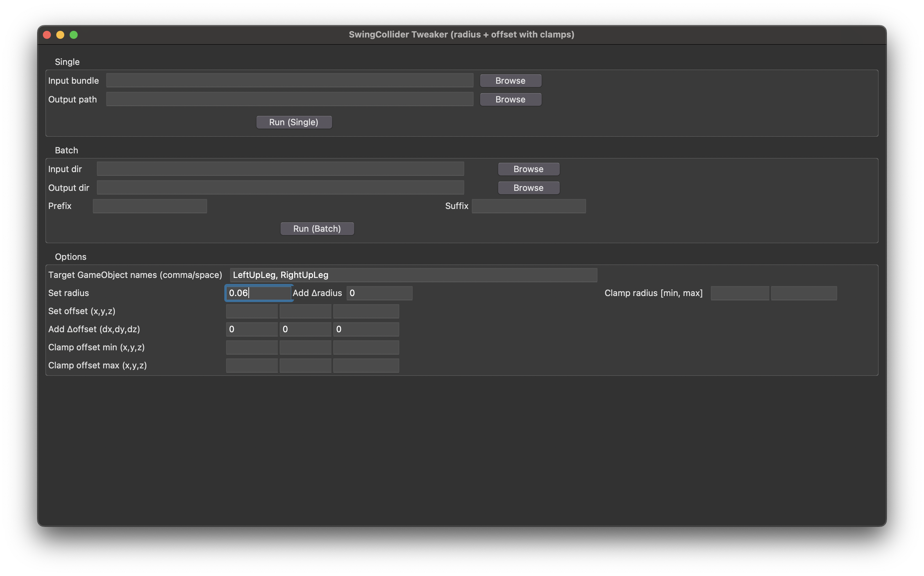Click the Add Δoffset dz field
Viewport: 924px width, 576px height.
tap(366, 329)
